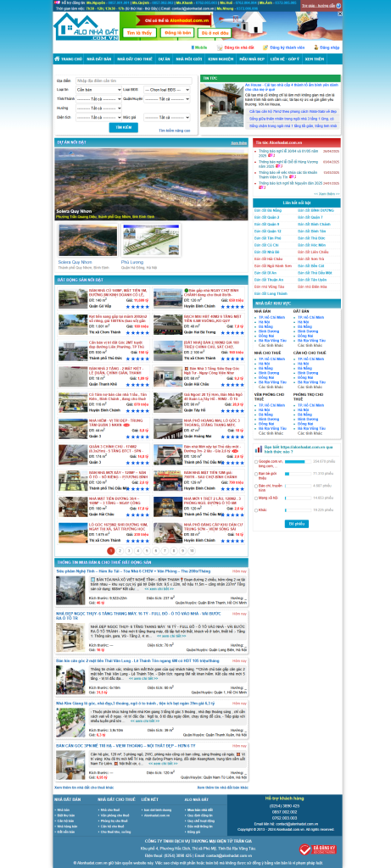Viewport: 391px width, 868px height.
Task: Open the Bán đất Đà Nẵng link
Action: click(268, 211)
